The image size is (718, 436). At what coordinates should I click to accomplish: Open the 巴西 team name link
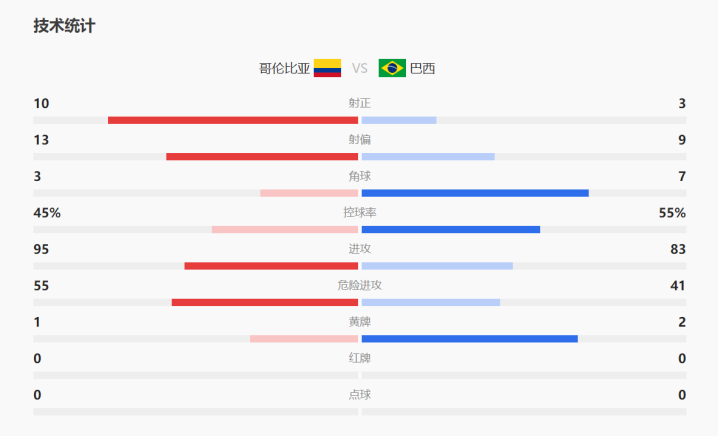point(422,68)
